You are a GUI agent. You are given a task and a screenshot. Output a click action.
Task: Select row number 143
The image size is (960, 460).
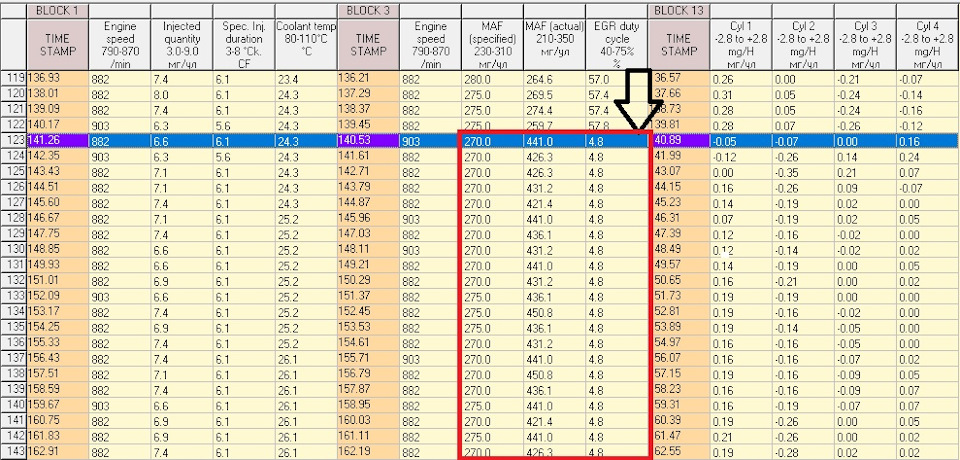pos(13,453)
